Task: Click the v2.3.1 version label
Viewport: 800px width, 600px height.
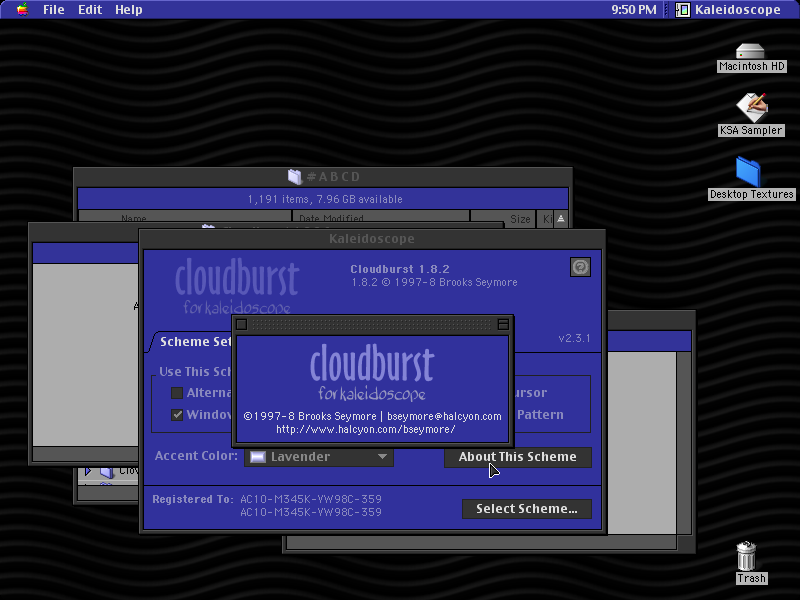Action: point(574,338)
